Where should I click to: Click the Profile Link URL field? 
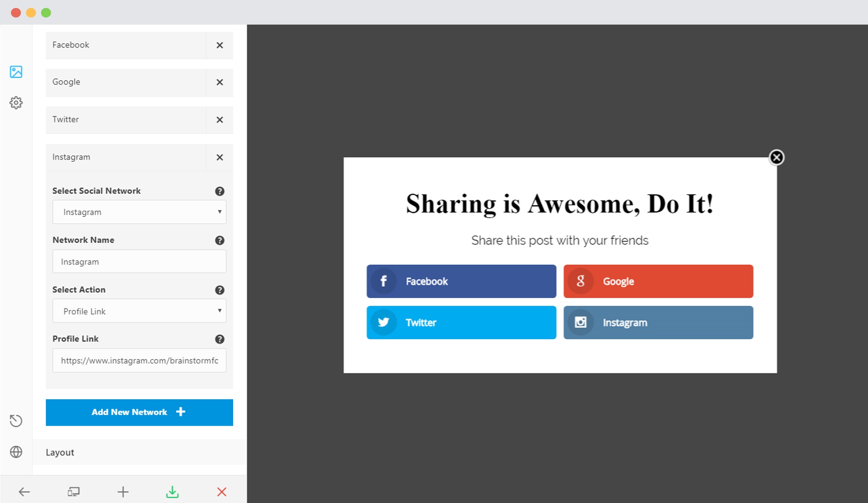(139, 360)
